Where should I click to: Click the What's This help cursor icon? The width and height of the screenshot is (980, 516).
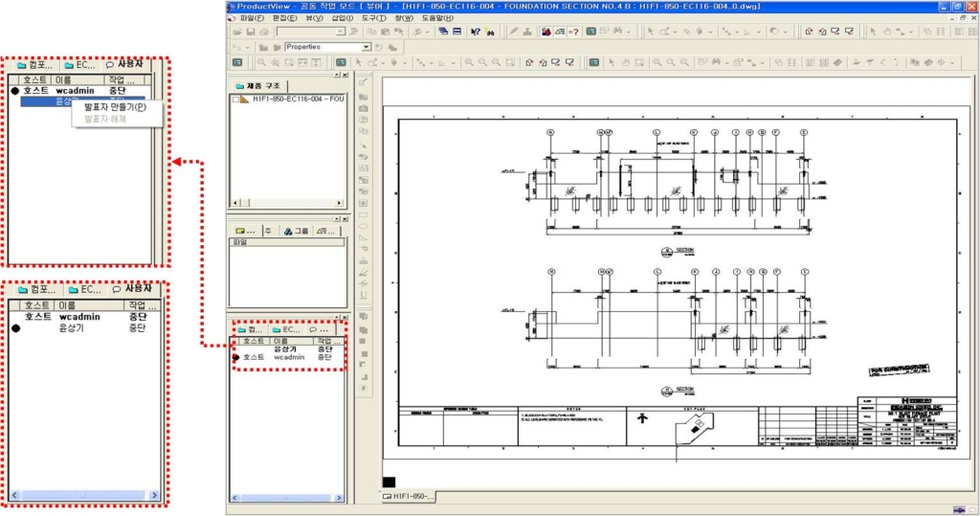pos(475,32)
